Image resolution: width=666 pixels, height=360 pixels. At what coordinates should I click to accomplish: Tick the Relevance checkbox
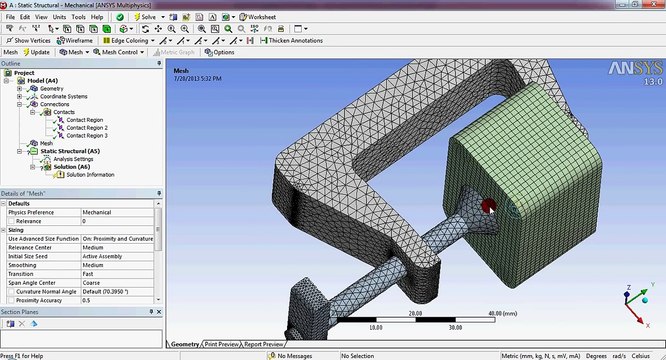click(11, 221)
